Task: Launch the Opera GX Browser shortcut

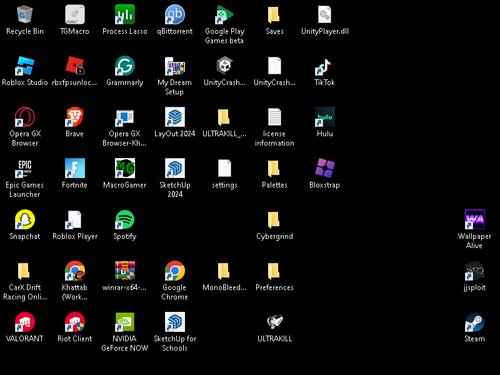Action: coord(25,117)
